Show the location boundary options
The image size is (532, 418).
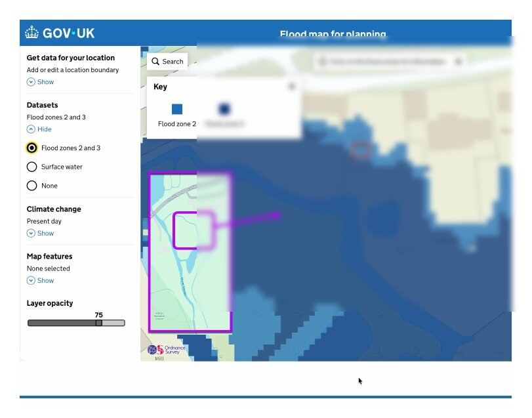(41, 82)
